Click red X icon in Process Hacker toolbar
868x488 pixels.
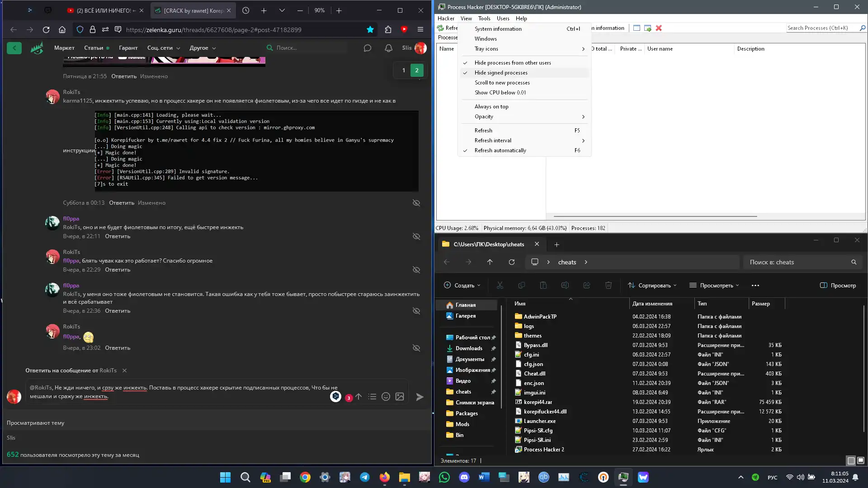659,28
